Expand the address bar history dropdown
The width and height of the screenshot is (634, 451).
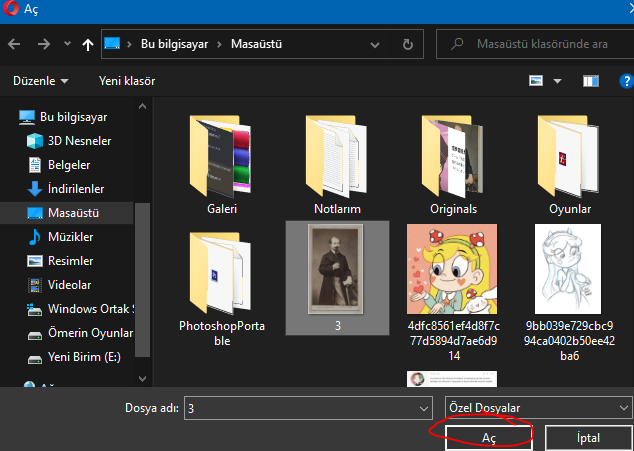(375, 44)
